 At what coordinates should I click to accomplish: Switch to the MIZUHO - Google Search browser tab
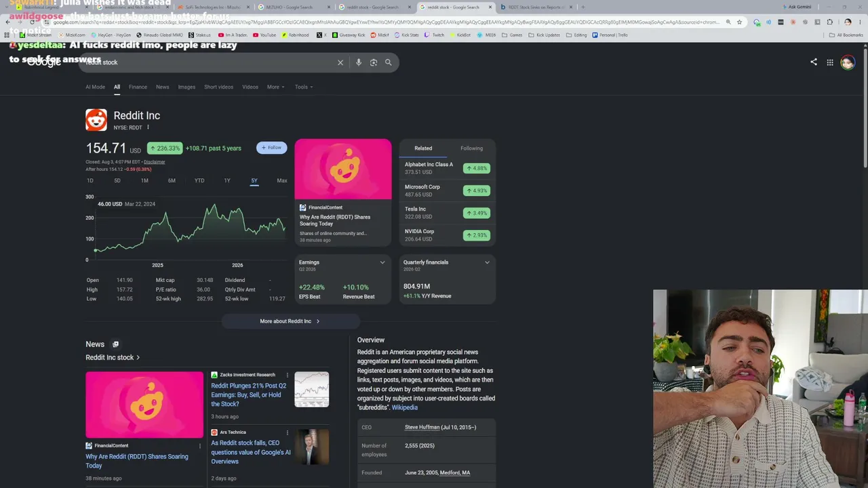tap(294, 7)
